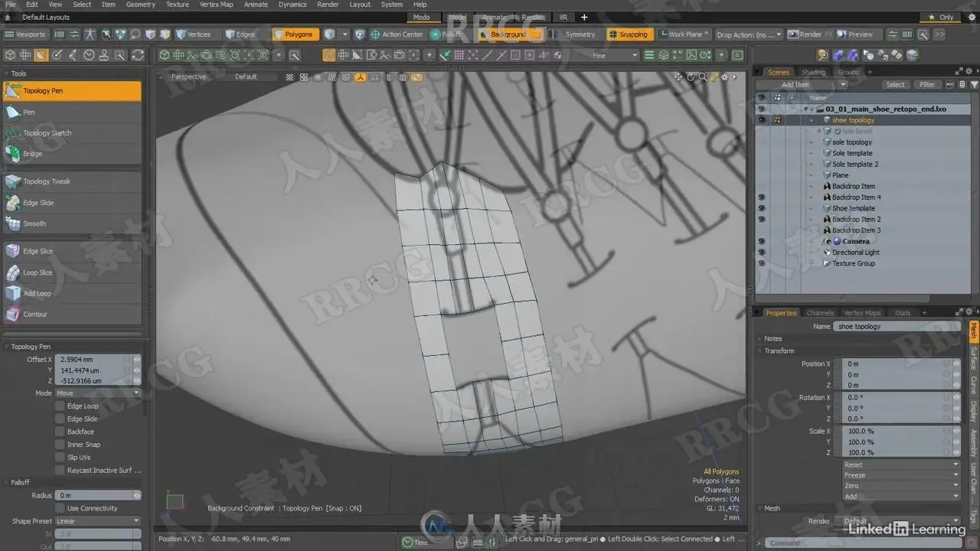Toggle visibility of Backdrop Item 4
Image resolution: width=980 pixels, height=551 pixels.
pyautogui.click(x=761, y=197)
